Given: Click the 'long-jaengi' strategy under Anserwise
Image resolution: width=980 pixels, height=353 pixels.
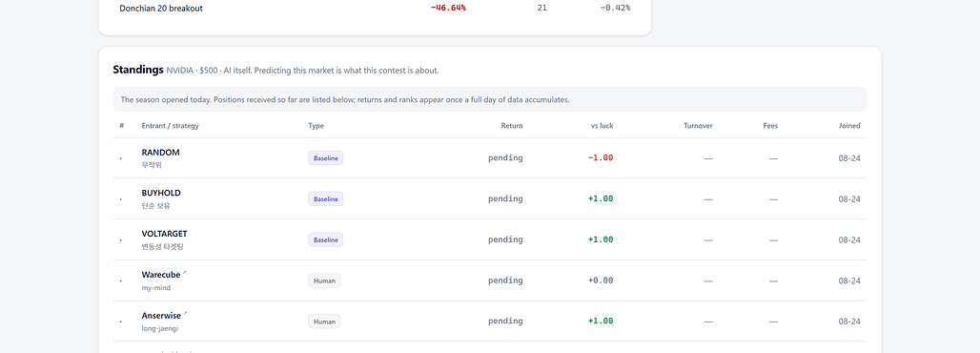Looking at the screenshot, I should [x=160, y=328].
